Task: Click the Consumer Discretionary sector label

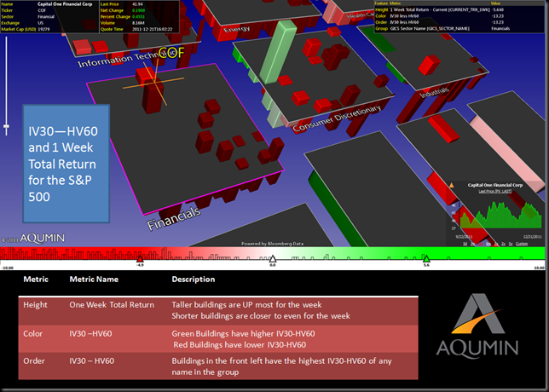Action: 337,118
